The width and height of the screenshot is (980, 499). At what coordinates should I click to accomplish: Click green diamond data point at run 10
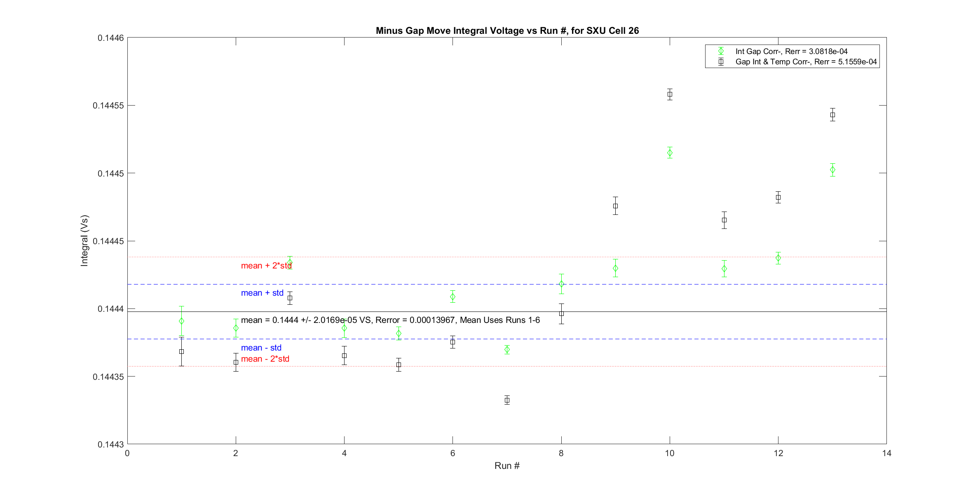670,153
